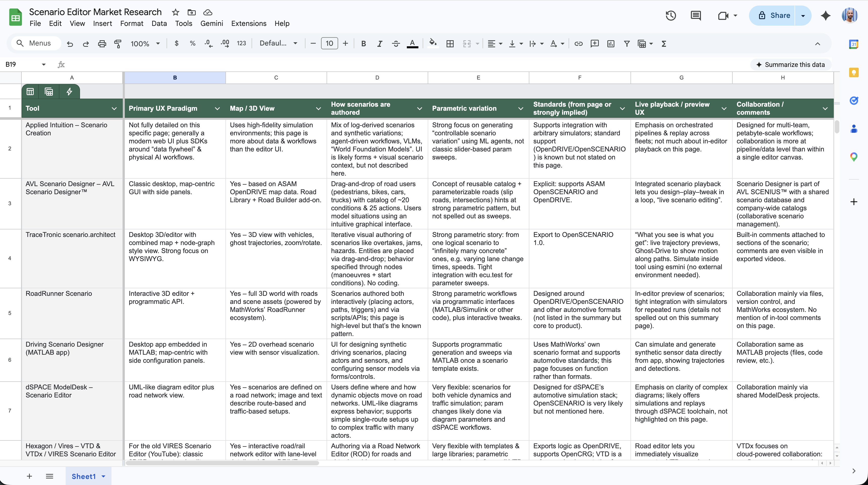Open the Share options arrow
Screen dimensions: 868x485
click(803, 16)
